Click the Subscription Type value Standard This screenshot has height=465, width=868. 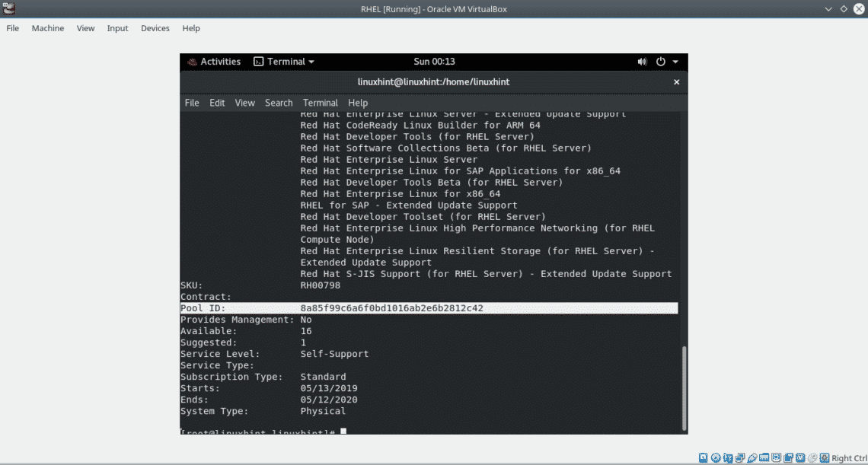tap(323, 377)
